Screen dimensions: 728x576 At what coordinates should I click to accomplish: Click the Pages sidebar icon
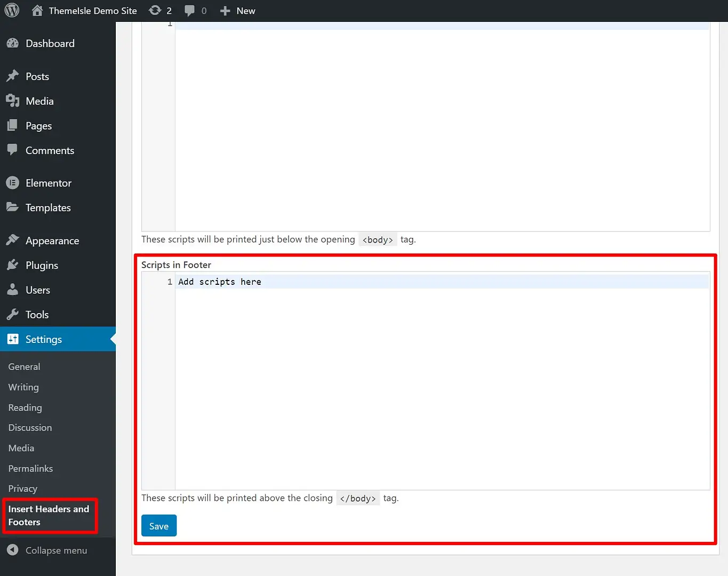(x=13, y=125)
